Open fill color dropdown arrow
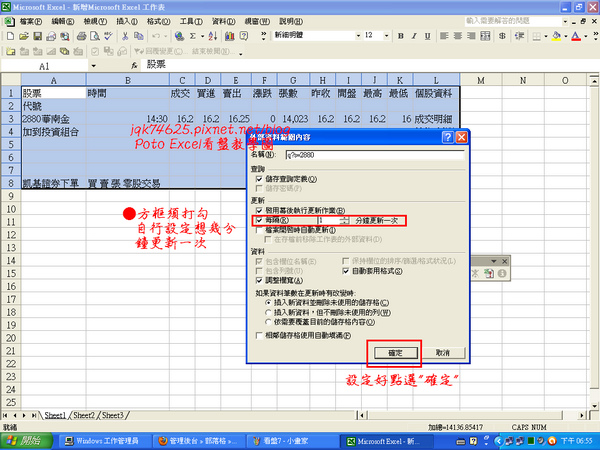The height and width of the screenshot is (450, 600). (566, 36)
